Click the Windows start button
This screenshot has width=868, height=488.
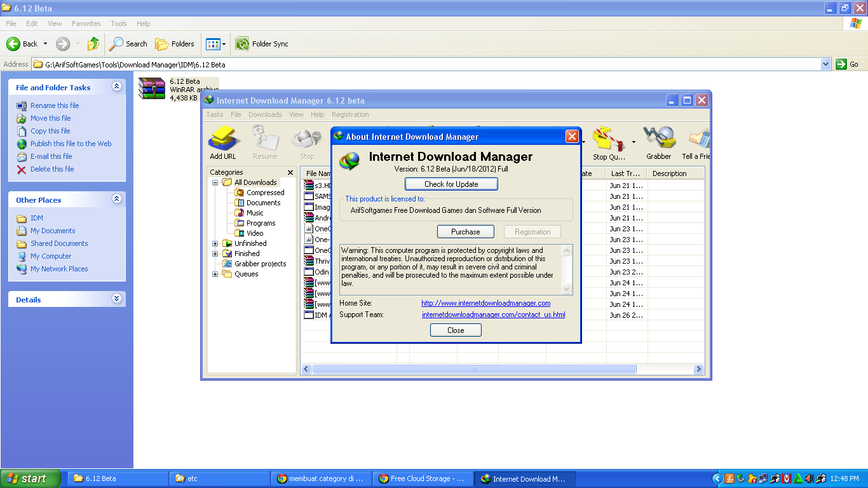[31, 478]
